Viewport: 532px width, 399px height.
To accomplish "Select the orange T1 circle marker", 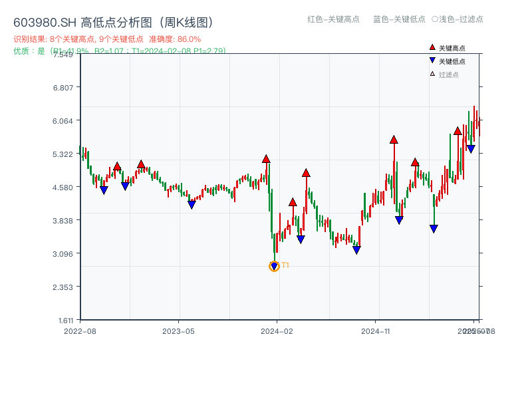I will pos(274,266).
